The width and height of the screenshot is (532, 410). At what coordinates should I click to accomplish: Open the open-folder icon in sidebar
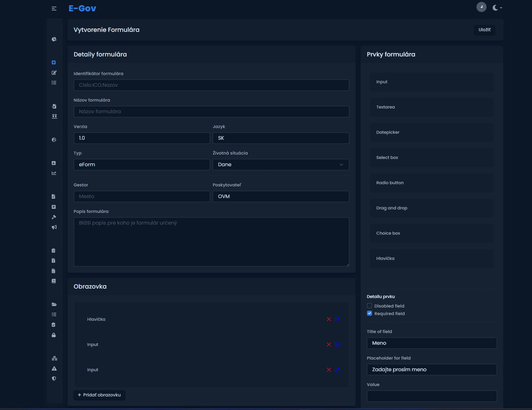coord(54,304)
